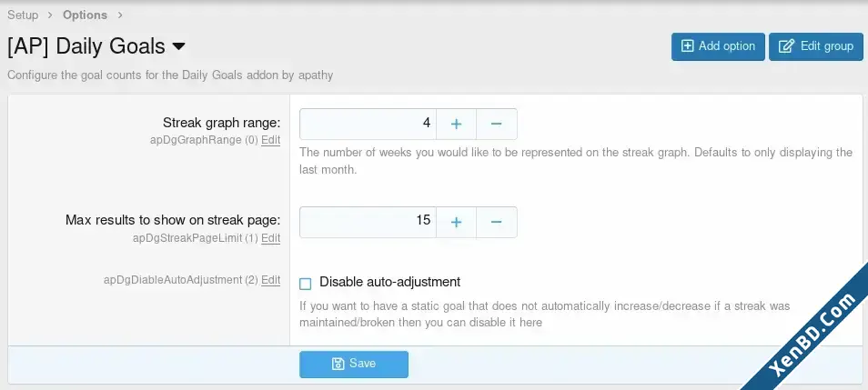The width and height of the screenshot is (868, 390).
Task: Enable Disable auto-adjustment checkbox
Action: [305, 284]
